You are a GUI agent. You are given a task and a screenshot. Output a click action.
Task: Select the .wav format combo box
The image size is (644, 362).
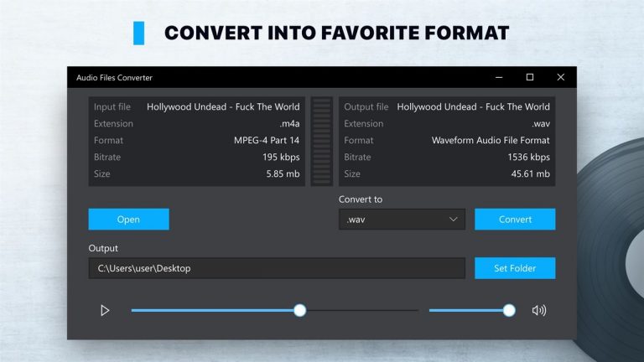pyautogui.click(x=402, y=220)
